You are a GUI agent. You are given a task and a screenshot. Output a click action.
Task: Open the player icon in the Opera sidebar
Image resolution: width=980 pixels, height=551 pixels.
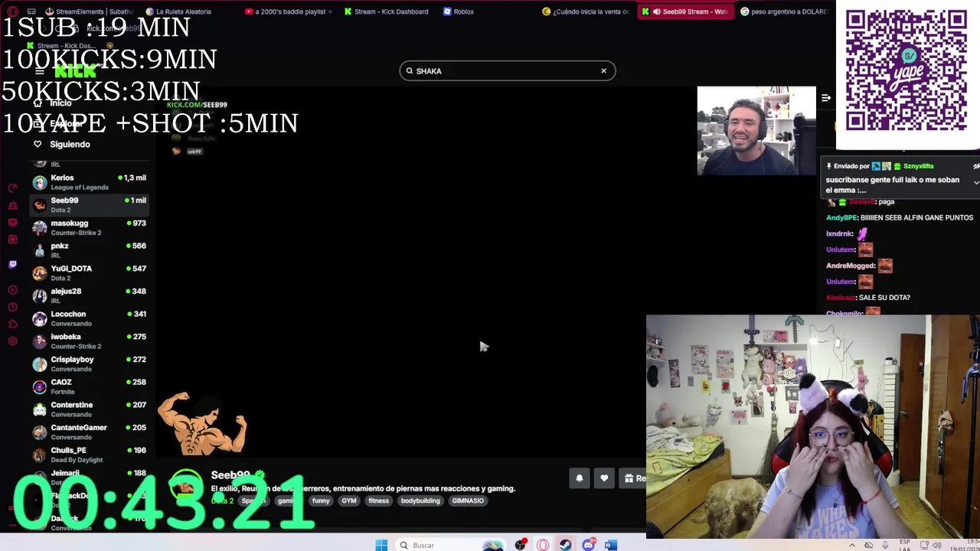point(12,290)
